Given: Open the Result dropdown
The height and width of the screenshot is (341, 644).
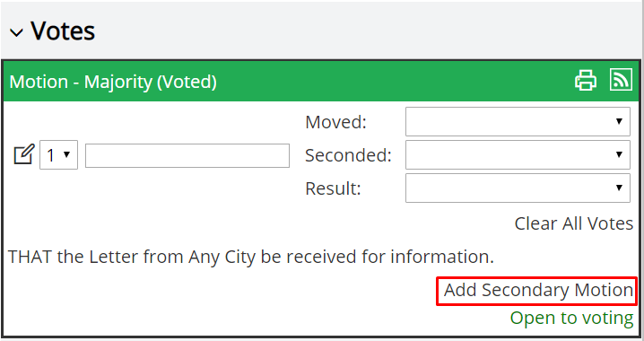Looking at the screenshot, I should coord(518,188).
